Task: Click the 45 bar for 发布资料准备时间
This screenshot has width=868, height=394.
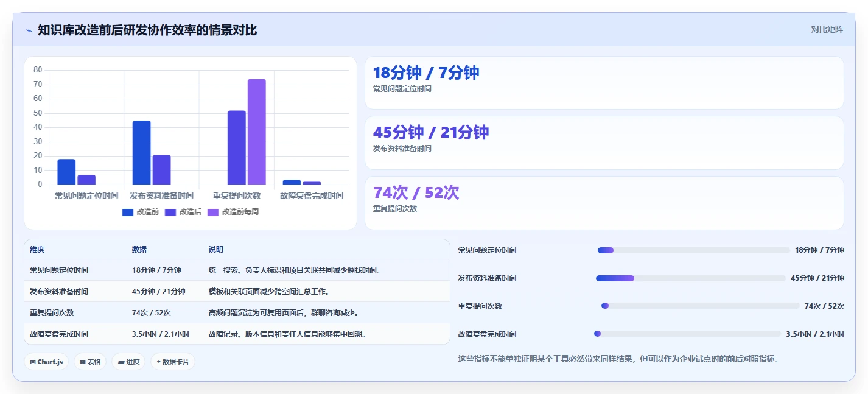Action: click(142, 152)
